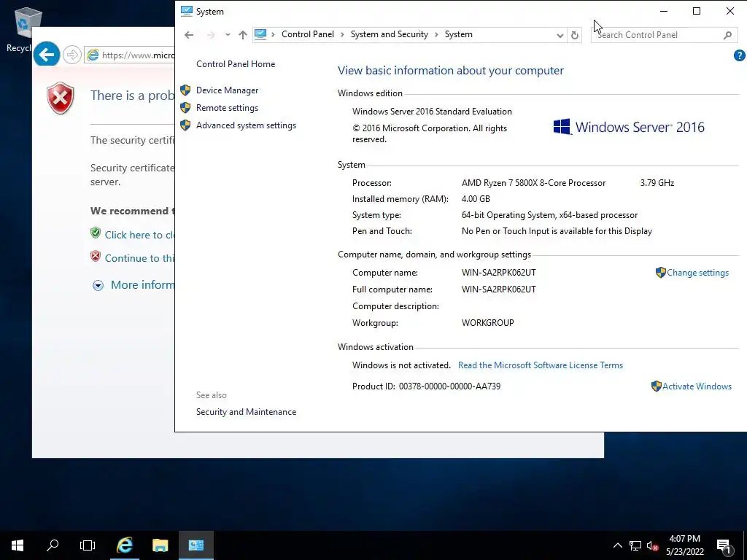The width and height of the screenshot is (747, 560).
Task: Click the Up arrow in the System window
Action: [243, 35]
